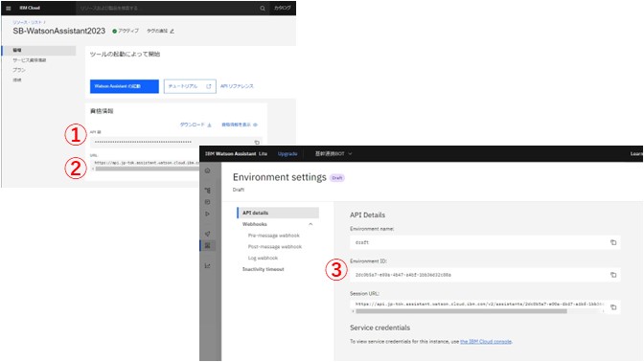Select the highlighted first item in IBM Cloud sidebar
644x362 pixels.
tap(39, 50)
